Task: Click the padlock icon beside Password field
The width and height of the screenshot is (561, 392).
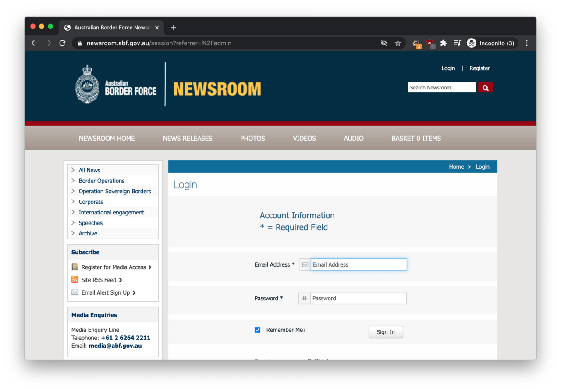Action: (305, 298)
